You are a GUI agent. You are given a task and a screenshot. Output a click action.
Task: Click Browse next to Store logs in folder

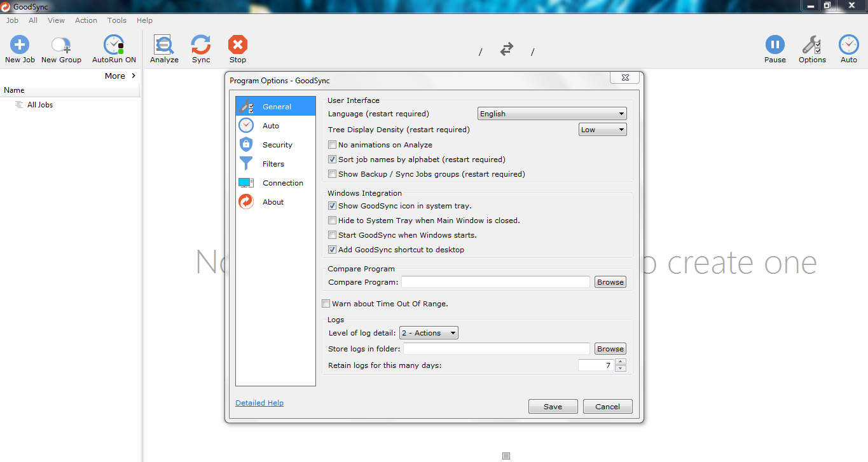point(610,349)
